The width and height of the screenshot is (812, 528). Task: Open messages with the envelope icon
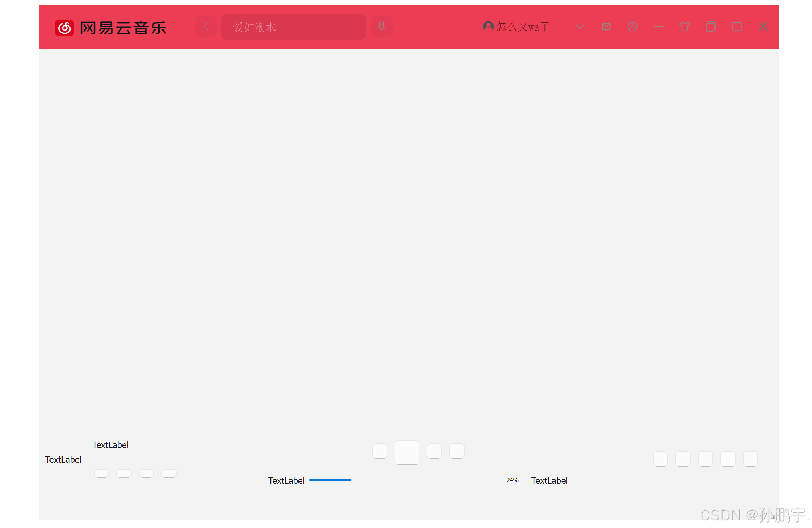(606, 27)
